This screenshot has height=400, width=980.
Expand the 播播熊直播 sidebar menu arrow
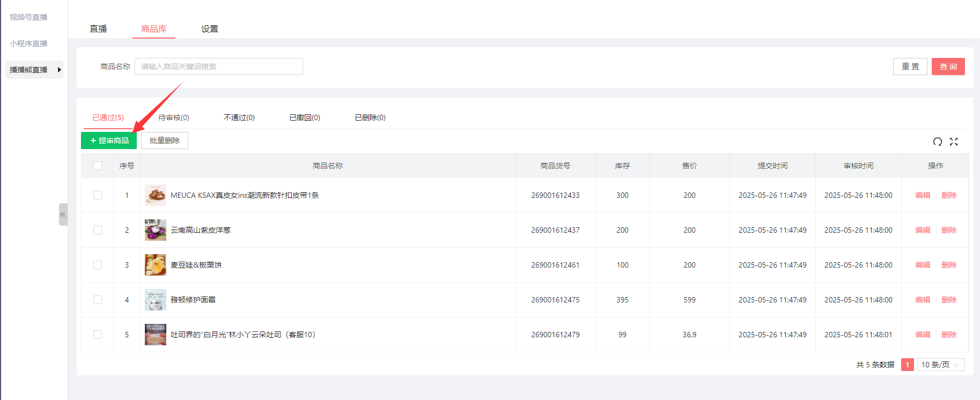[59, 70]
